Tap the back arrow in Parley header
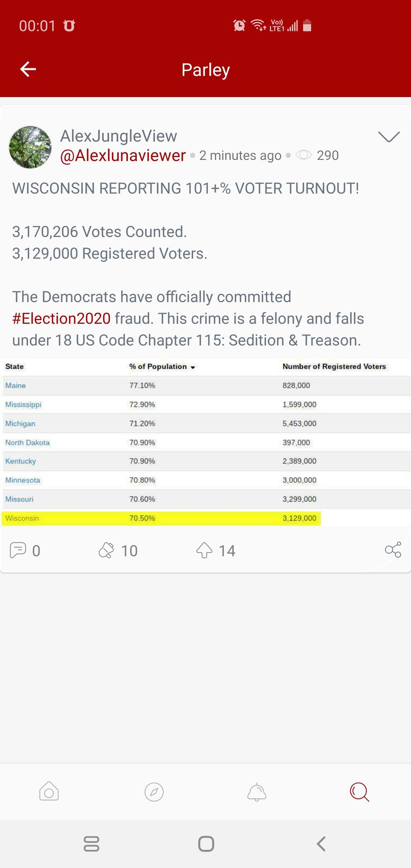The height and width of the screenshot is (868, 411). pyautogui.click(x=28, y=69)
